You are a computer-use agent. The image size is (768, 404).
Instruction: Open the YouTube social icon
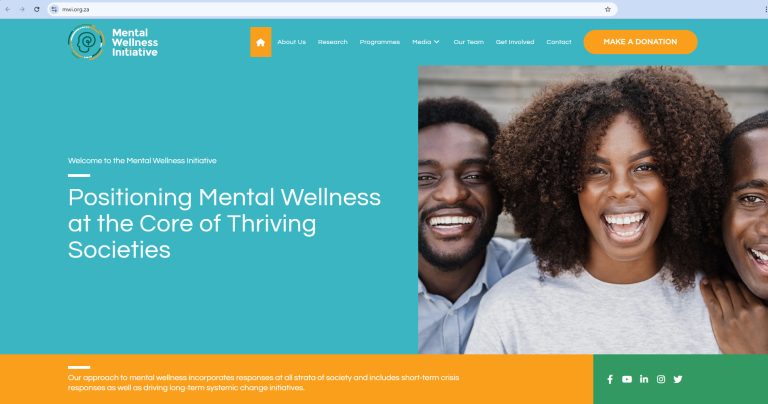coord(627,379)
